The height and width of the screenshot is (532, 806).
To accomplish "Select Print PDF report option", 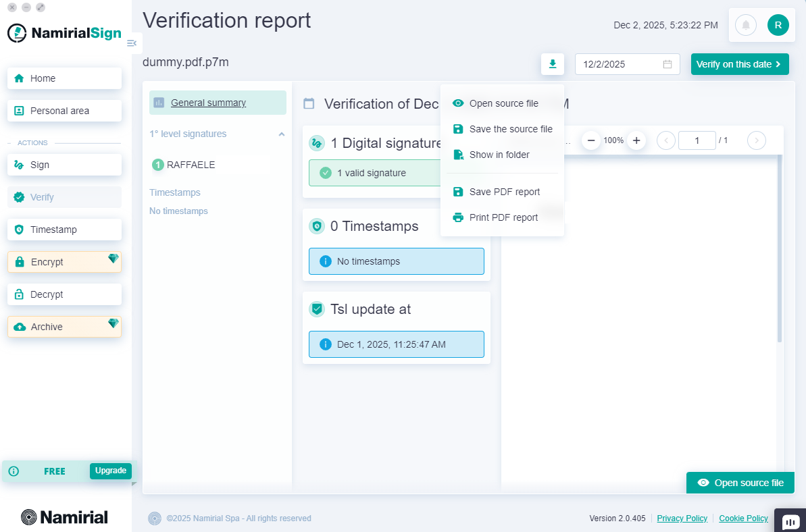I will tap(503, 217).
